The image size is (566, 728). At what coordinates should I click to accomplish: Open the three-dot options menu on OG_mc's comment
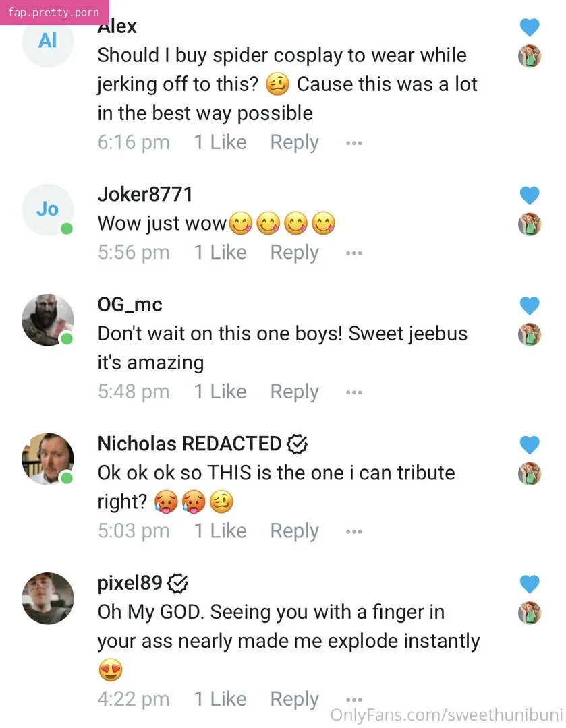pyautogui.click(x=353, y=392)
